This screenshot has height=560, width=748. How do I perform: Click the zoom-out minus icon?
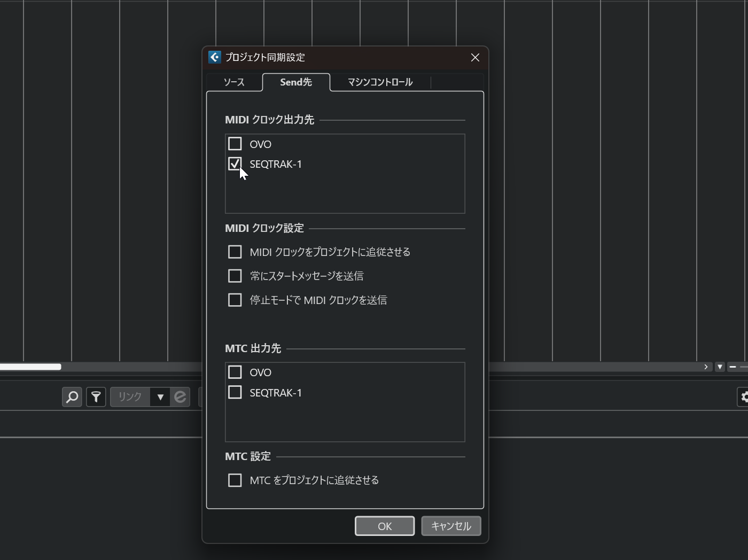(x=733, y=367)
